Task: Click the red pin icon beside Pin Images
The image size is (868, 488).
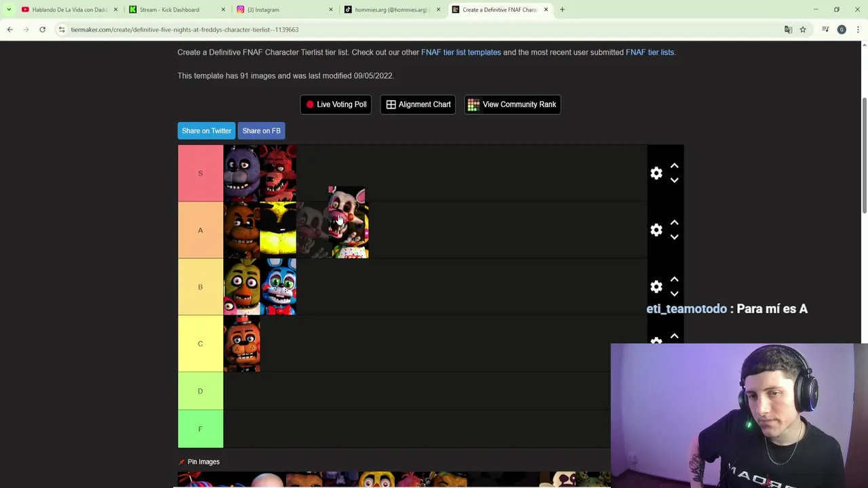Action: [181, 462]
